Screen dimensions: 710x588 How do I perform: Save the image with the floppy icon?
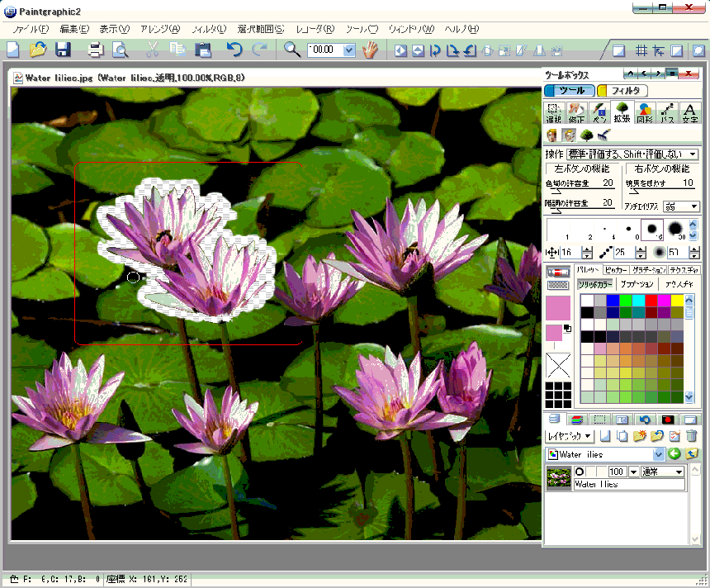point(63,50)
